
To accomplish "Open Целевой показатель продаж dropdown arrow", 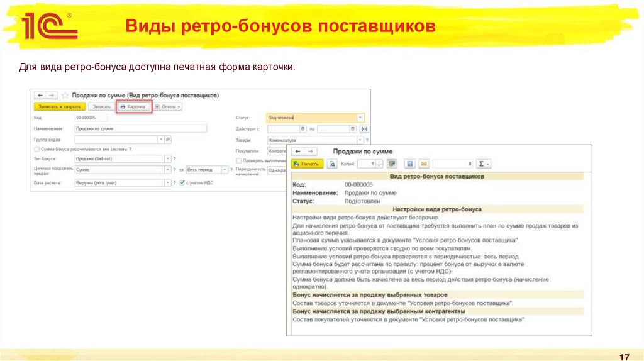I will pos(167,170).
